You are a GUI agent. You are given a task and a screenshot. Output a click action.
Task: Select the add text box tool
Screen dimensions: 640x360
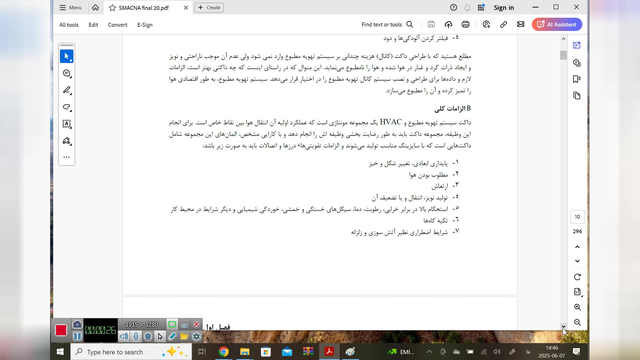tap(67, 124)
